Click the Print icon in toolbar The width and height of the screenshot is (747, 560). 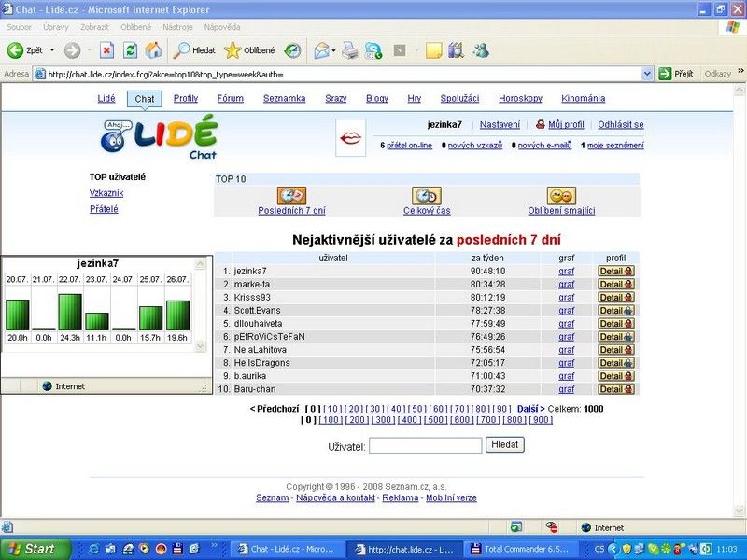click(x=350, y=49)
